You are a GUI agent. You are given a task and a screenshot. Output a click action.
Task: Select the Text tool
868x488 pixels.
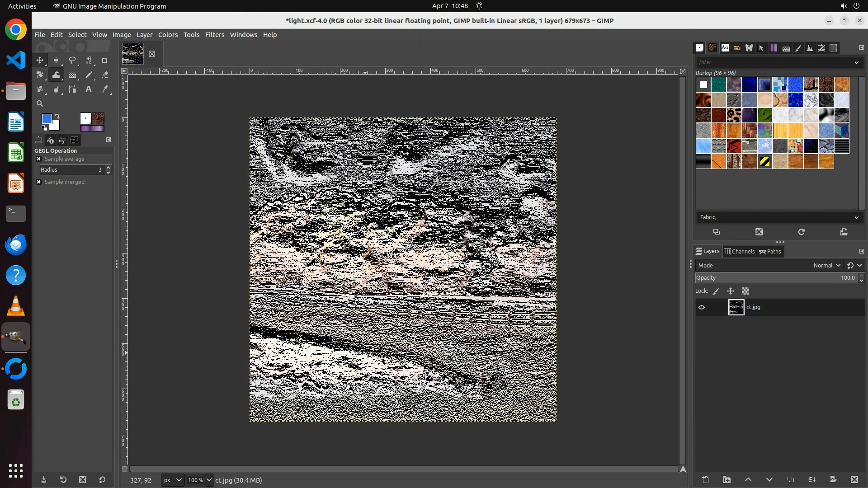click(89, 89)
